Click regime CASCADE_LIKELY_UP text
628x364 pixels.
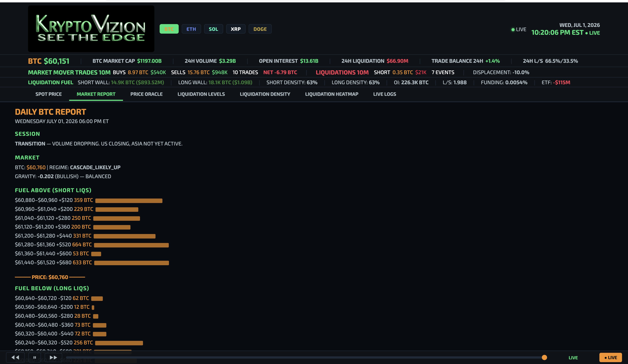pyautogui.click(x=95, y=167)
